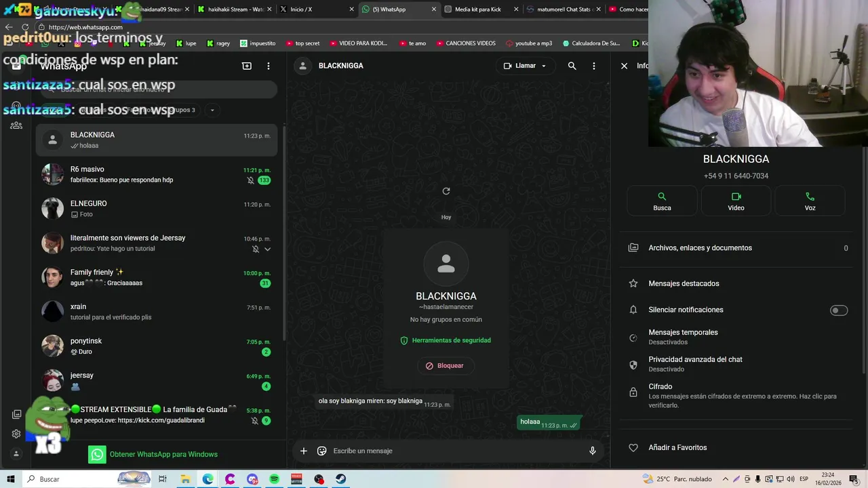Open the ponytinsk chat

tap(157, 346)
